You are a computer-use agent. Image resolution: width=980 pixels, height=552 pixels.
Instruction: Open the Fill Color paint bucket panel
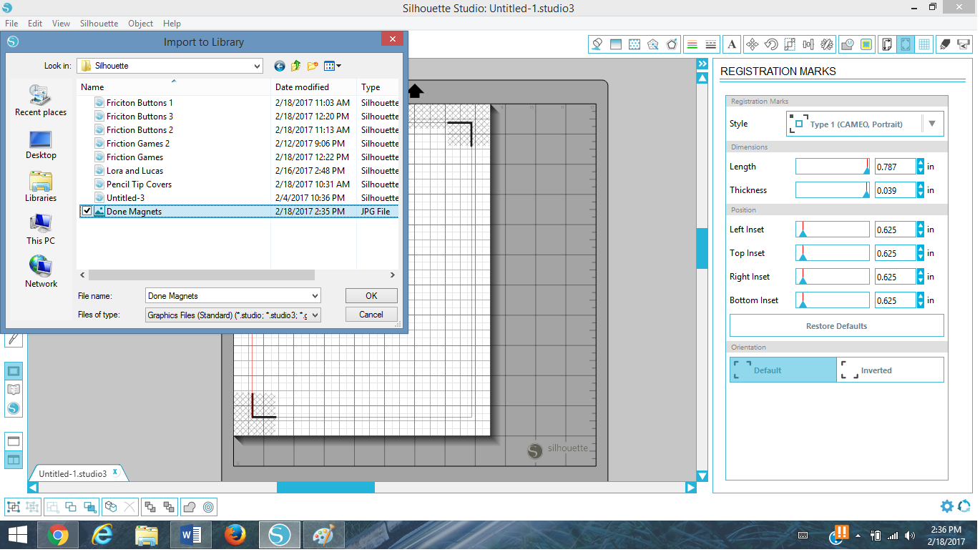pos(597,44)
